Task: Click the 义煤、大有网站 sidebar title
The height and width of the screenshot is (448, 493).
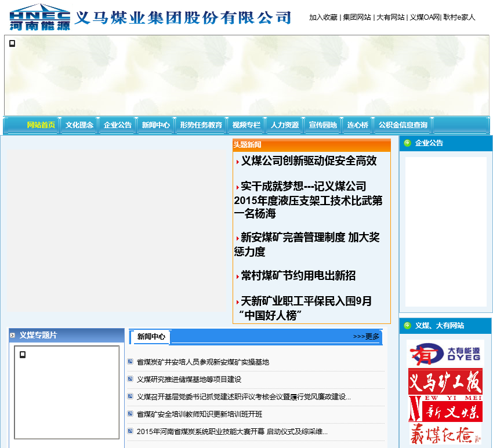Action: point(440,326)
